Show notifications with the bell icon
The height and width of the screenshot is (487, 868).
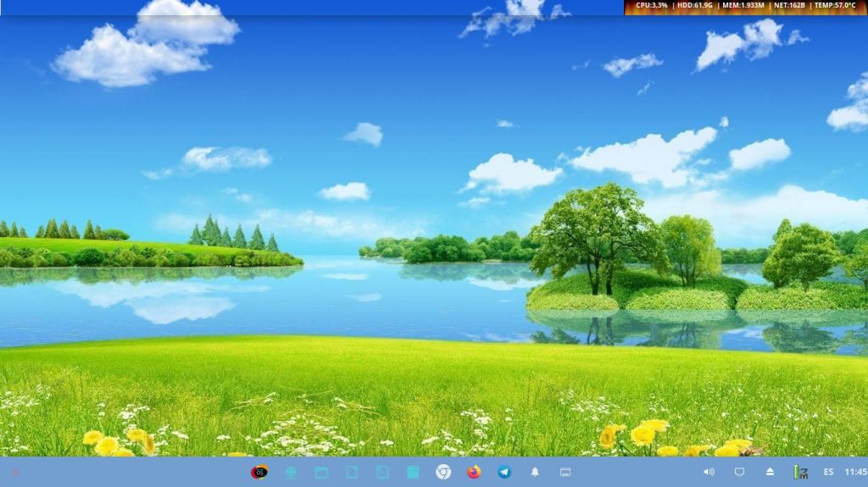tap(535, 472)
